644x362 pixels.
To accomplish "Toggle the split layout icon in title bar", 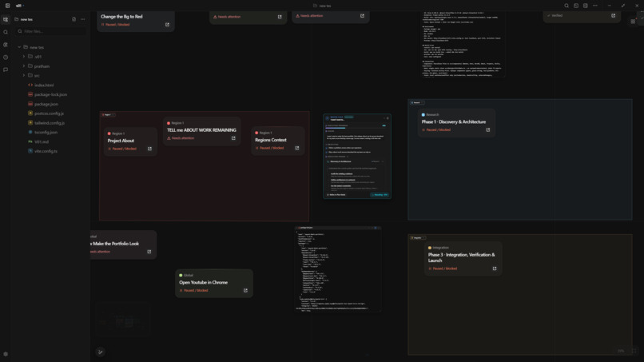I will point(585,6).
